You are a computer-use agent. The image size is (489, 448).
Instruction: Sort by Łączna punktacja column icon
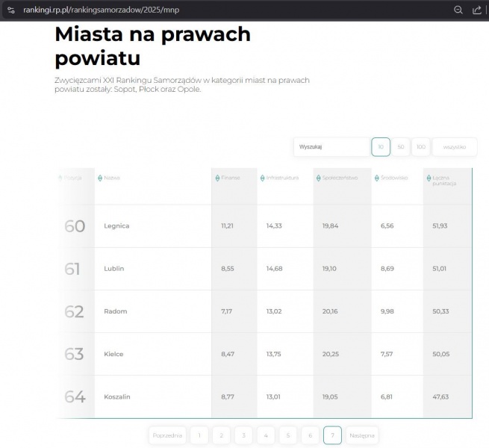[x=429, y=178]
